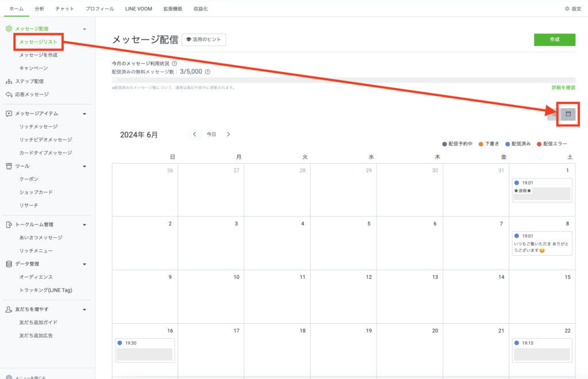Viewport: 588px width, 379px height.
Task: Click help icon beside 3/5,000 message count
Action: coord(207,72)
